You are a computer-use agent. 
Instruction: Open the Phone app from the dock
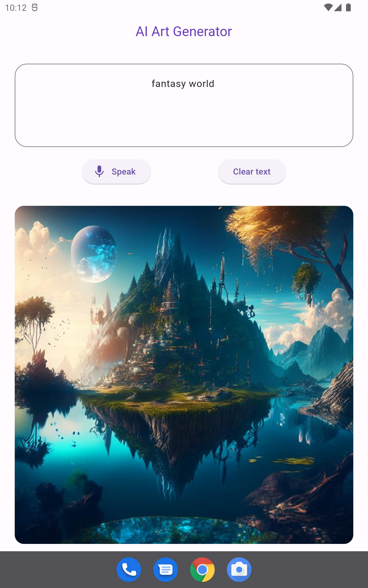click(129, 570)
